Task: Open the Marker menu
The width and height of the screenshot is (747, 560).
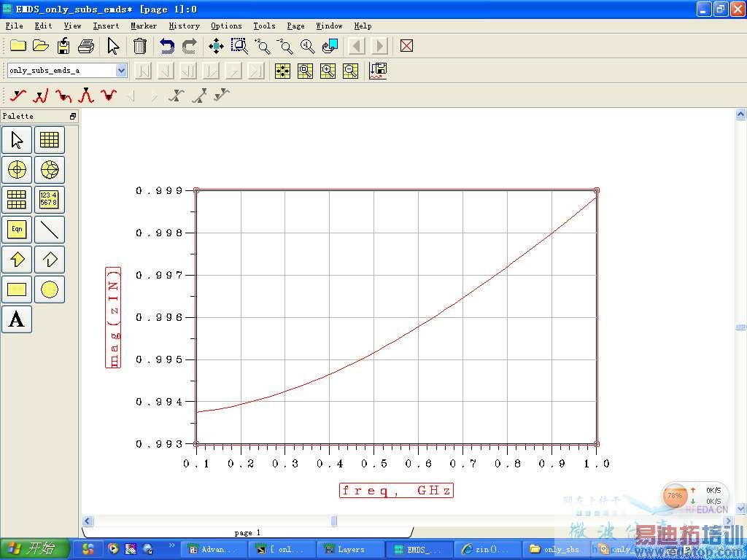Action: (144, 26)
